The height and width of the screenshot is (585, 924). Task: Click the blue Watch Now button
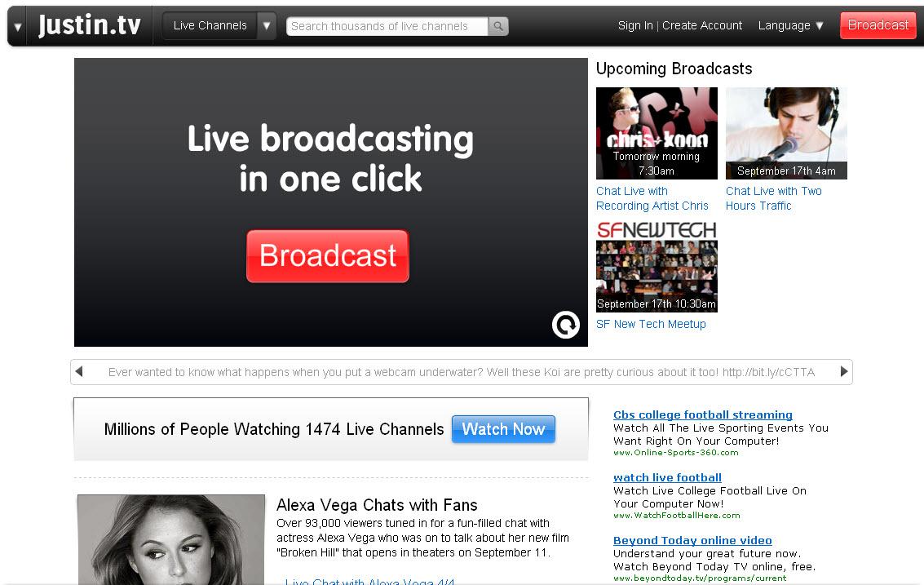click(x=503, y=429)
